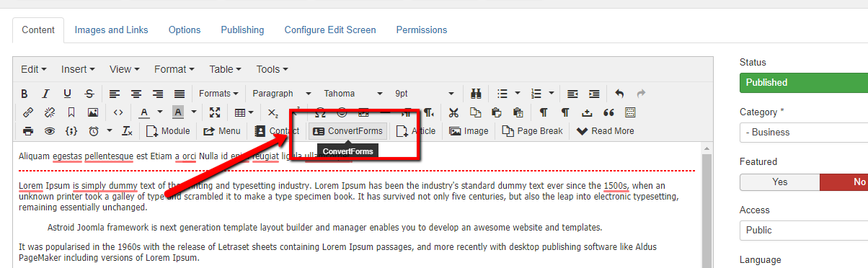The image size is (868, 268).
Task: Set Featured to Yes
Action: click(780, 182)
